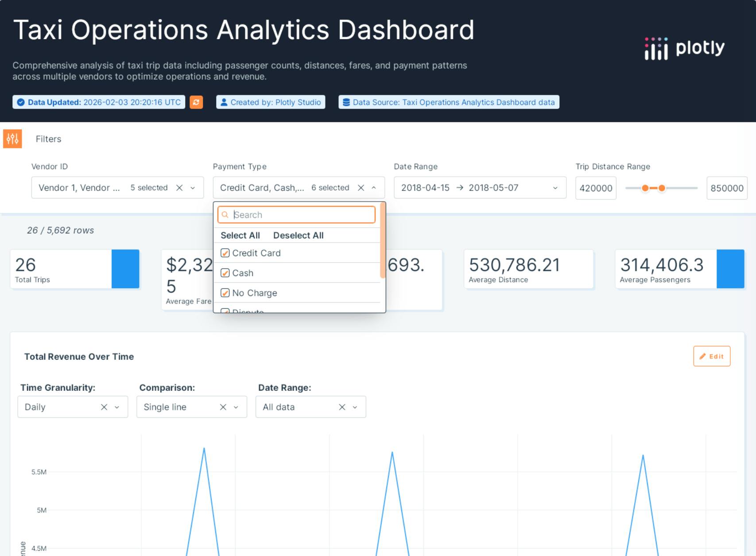Click the user icon in Created by badge
This screenshot has width=756, height=556.
[224, 102]
